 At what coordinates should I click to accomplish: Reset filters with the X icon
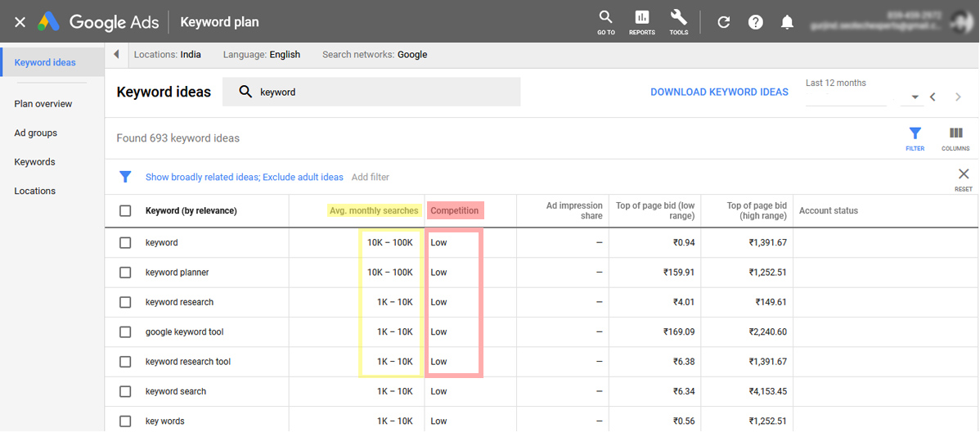(963, 178)
